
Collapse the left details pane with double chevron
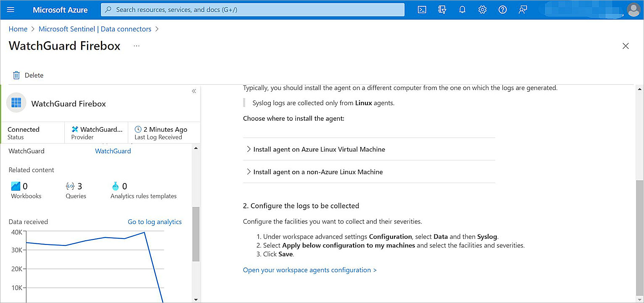pos(194,91)
